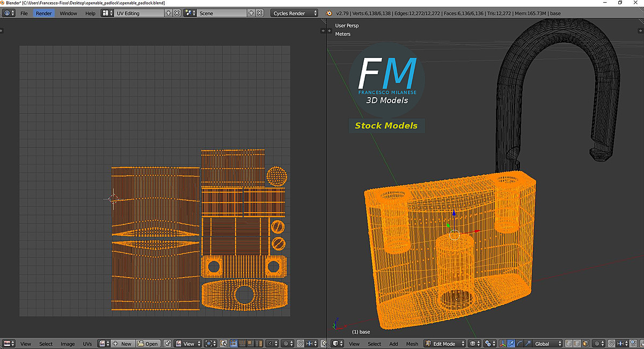The height and width of the screenshot is (349, 644).
Task: Select the scale manipulator icon
Action: 528,344
